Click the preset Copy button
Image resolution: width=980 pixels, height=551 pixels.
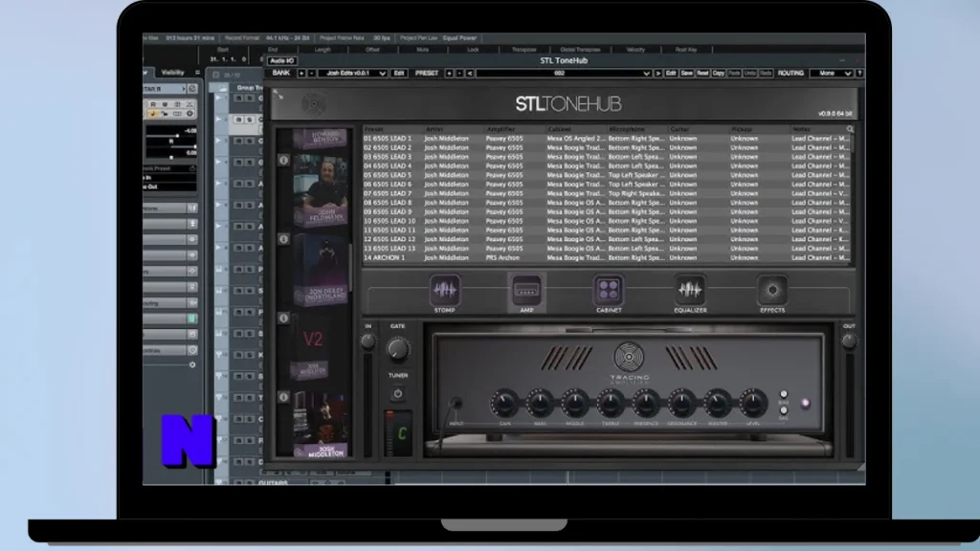point(719,73)
